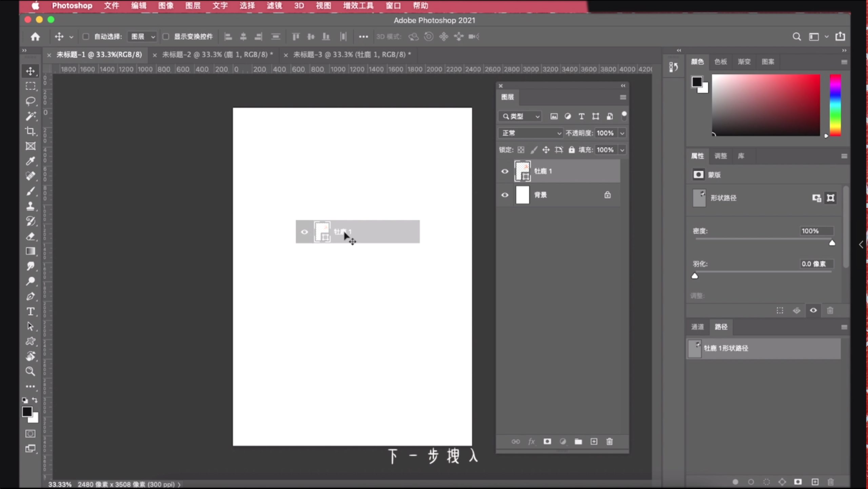Select the Clone Stamp tool
This screenshot has height=489, width=868.
coord(31,206)
